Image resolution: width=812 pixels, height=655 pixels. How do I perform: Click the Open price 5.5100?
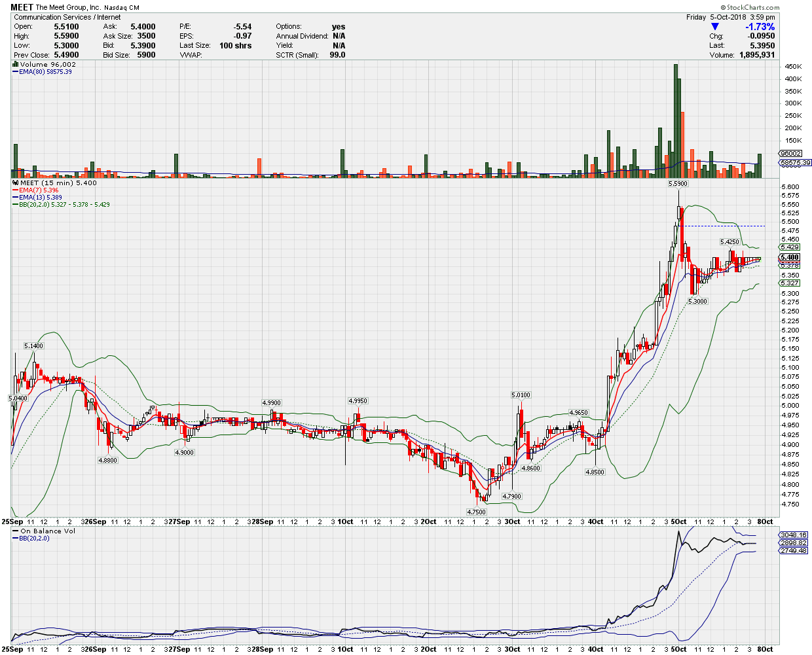point(66,27)
